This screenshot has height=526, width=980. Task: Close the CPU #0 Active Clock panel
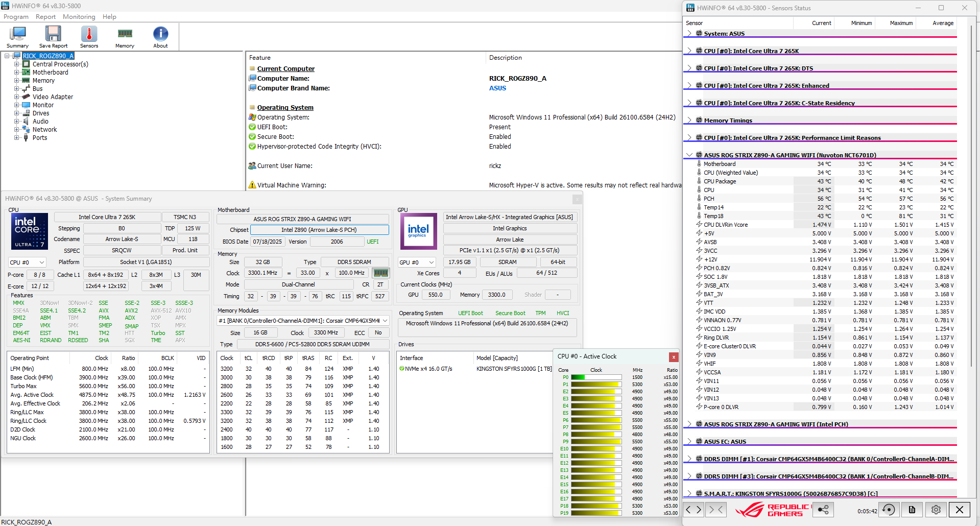(674, 357)
